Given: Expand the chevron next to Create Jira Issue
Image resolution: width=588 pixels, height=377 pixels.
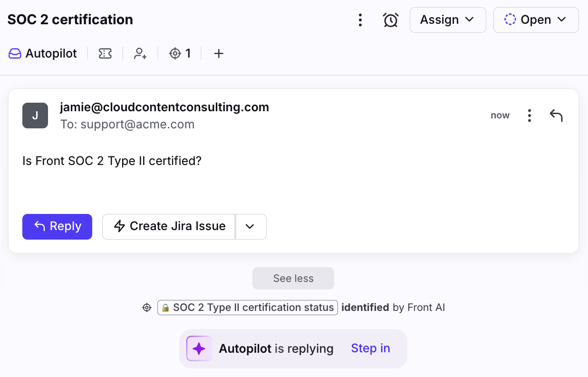Looking at the screenshot, I should (251, 227).
